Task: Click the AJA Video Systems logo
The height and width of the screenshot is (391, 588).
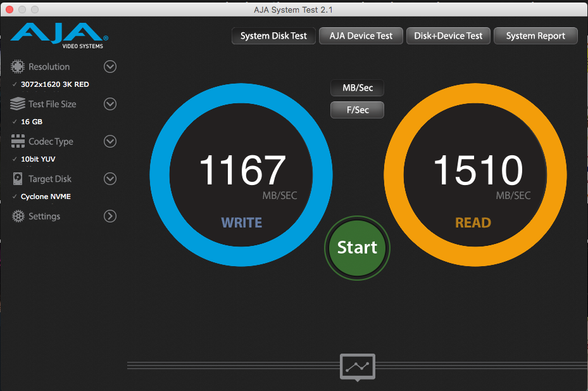Action: pyautogui.click(x=59, y=35)
